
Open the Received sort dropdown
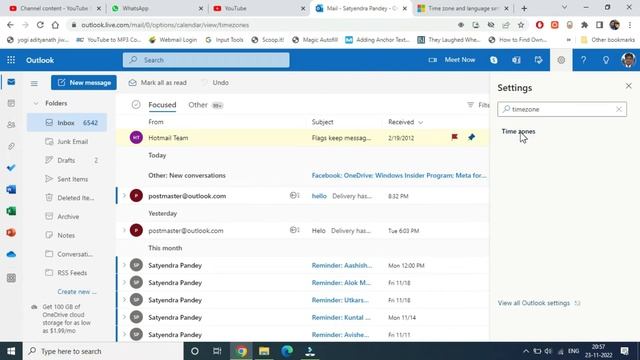tap(405, 122)
